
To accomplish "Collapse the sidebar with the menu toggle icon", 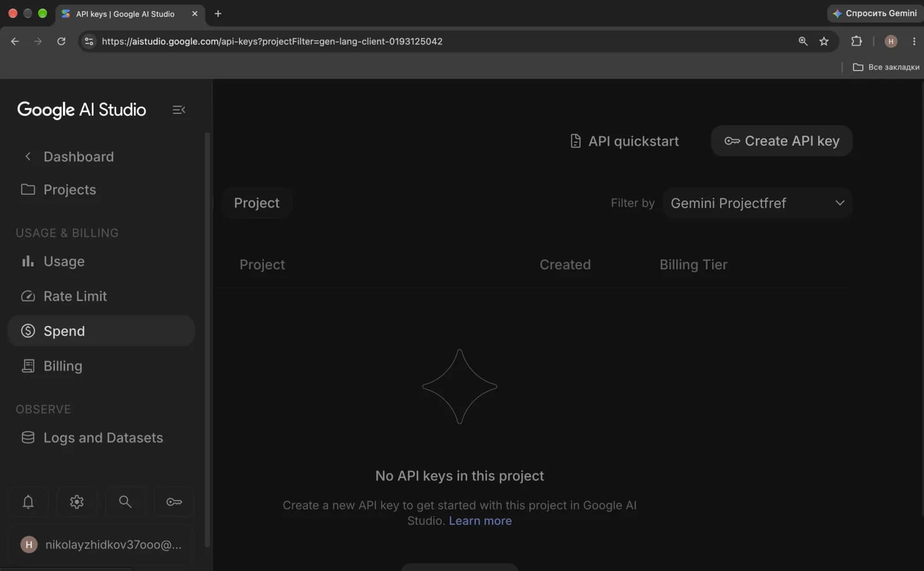I will (x=178, y=110).
